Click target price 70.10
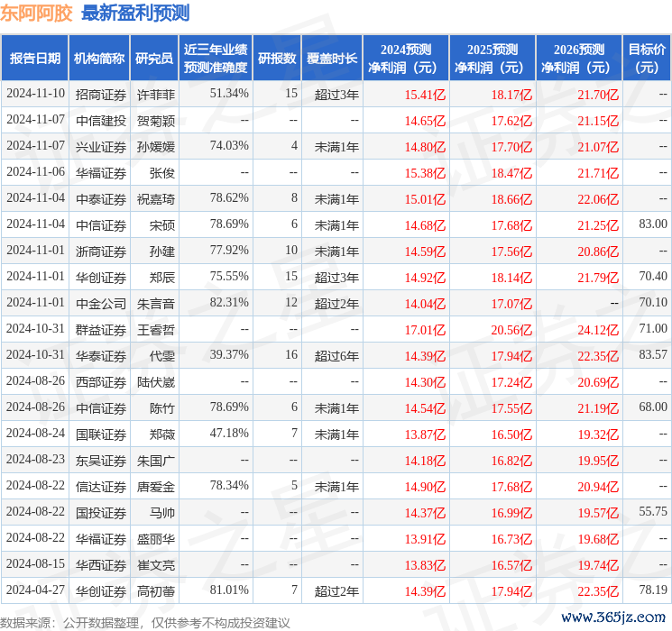 pyautogui.click(x=653, y=303)
